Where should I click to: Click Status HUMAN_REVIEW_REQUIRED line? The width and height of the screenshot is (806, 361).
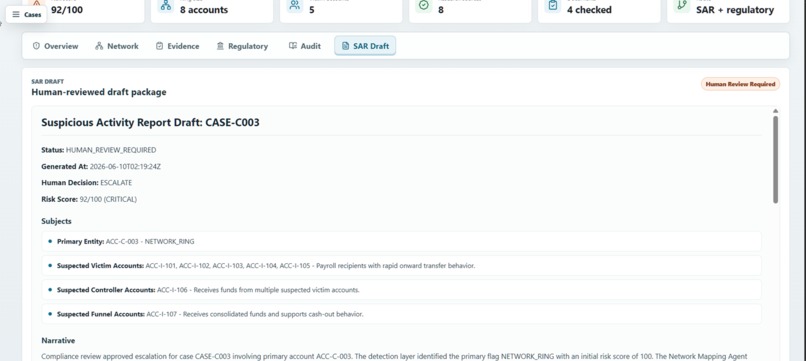99,150
